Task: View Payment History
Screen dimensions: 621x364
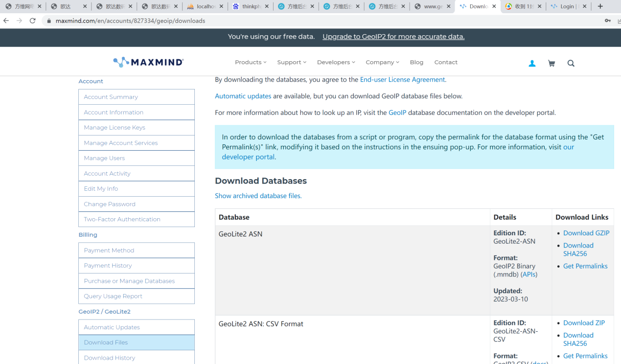Action: click(137, 265)
